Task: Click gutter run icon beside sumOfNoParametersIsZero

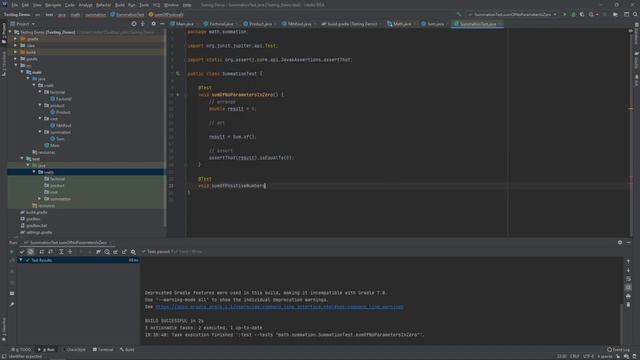Action: pyautogui.click(x=178, y=95)
